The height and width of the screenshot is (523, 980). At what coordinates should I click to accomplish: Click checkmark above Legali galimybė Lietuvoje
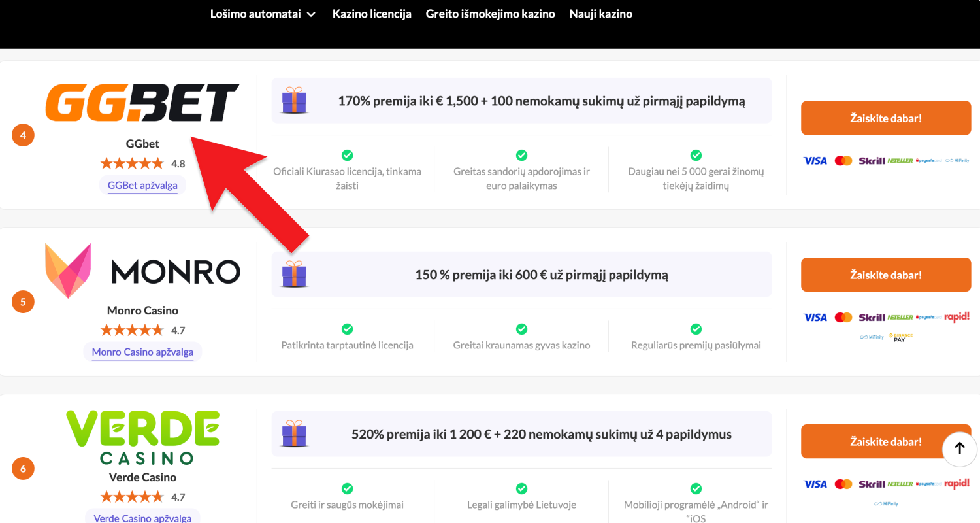click(x=521, y=488)
